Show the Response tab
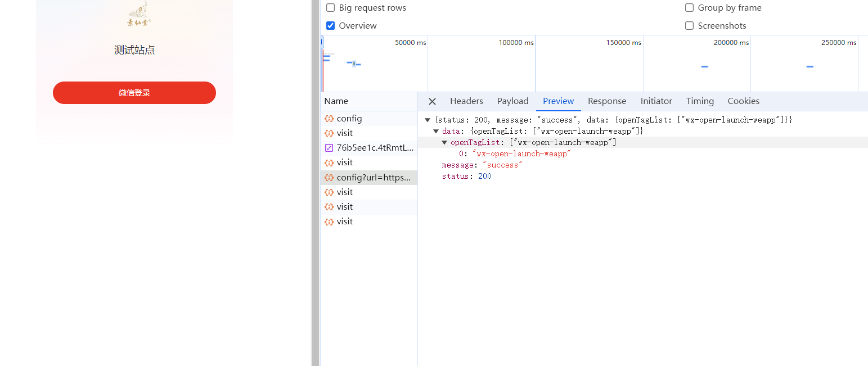 (x=607, y=101)
